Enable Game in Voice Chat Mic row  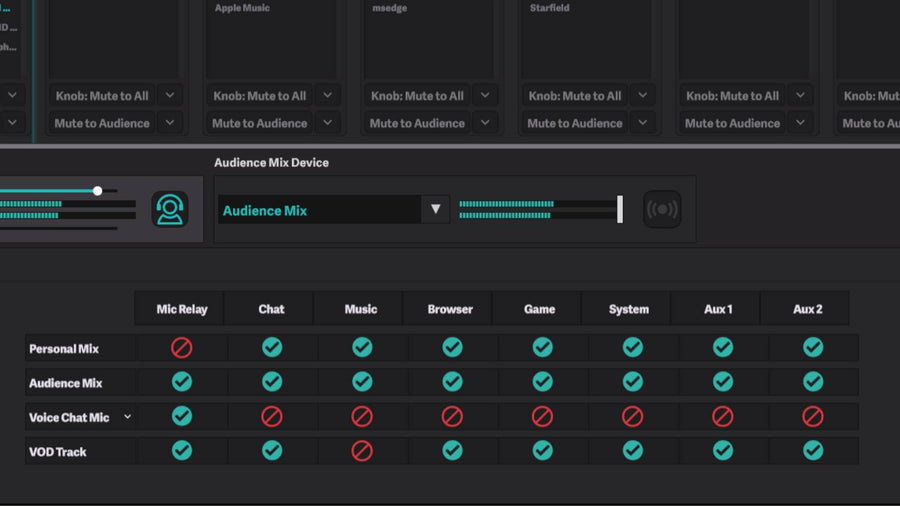point(542,417)
